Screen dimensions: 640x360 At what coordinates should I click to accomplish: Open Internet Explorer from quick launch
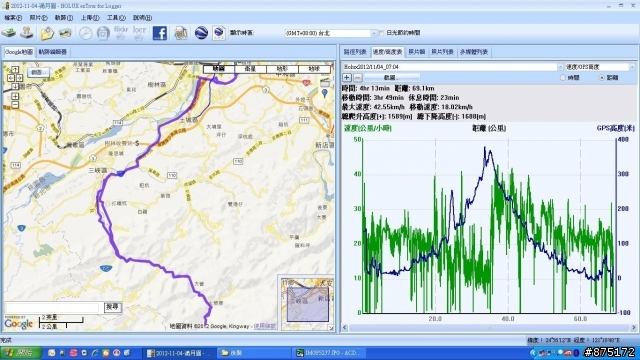click(x=95, y=353)
